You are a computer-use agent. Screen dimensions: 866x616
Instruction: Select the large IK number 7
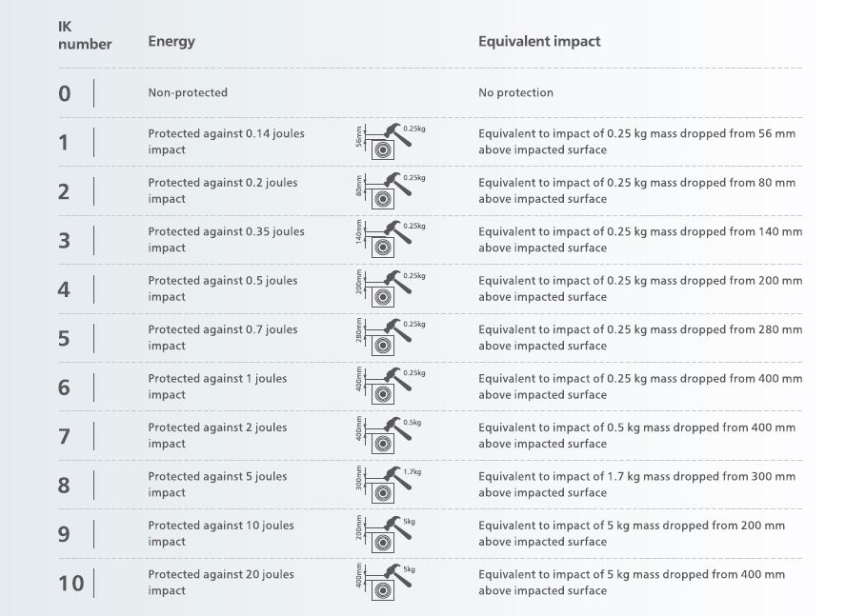coord(64,436)
